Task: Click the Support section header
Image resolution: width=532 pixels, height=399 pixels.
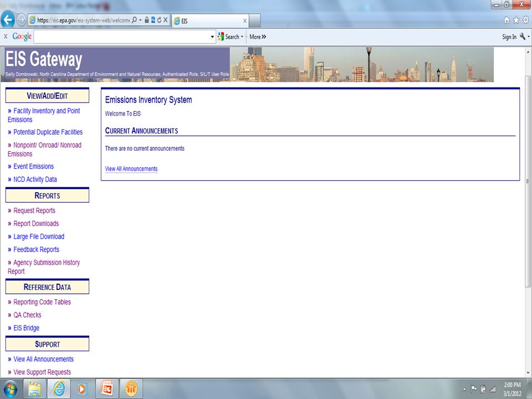Action: [x=47, y=344]
